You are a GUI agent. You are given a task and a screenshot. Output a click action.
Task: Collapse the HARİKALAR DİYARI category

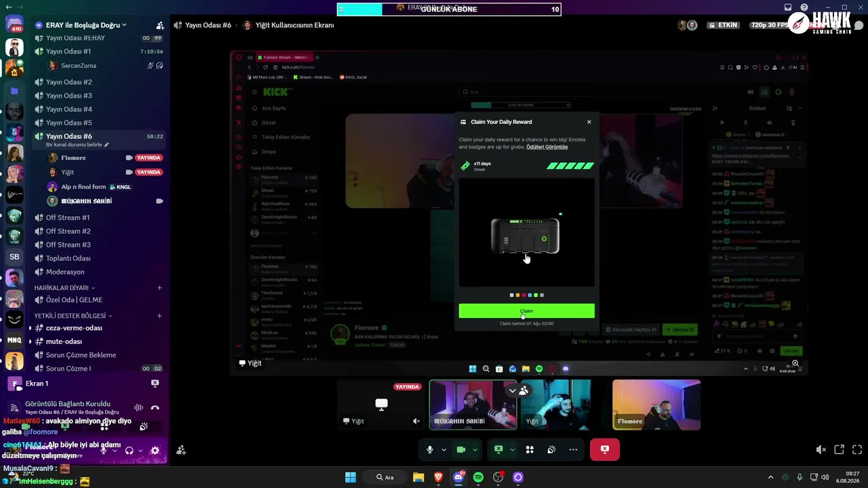coord(64,288)
